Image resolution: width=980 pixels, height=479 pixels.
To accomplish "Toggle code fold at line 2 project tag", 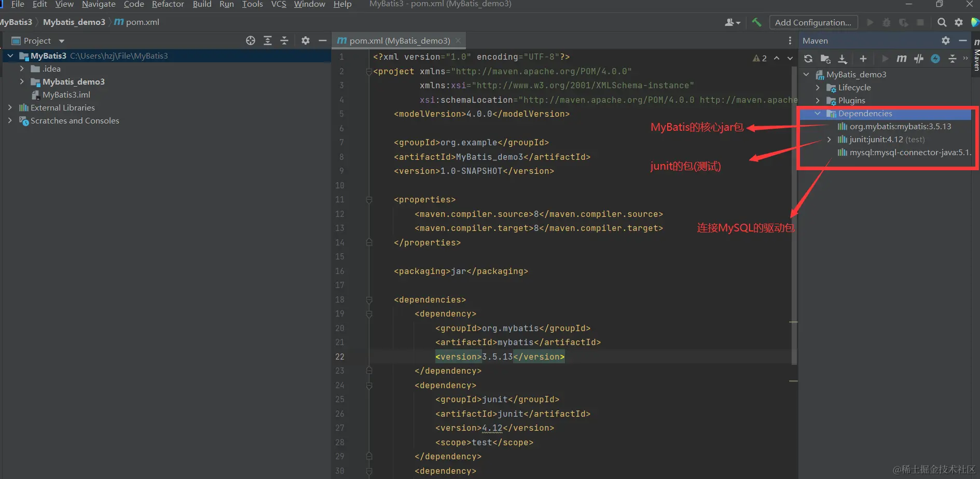I will pyautogui.click(x=369, y=71).
